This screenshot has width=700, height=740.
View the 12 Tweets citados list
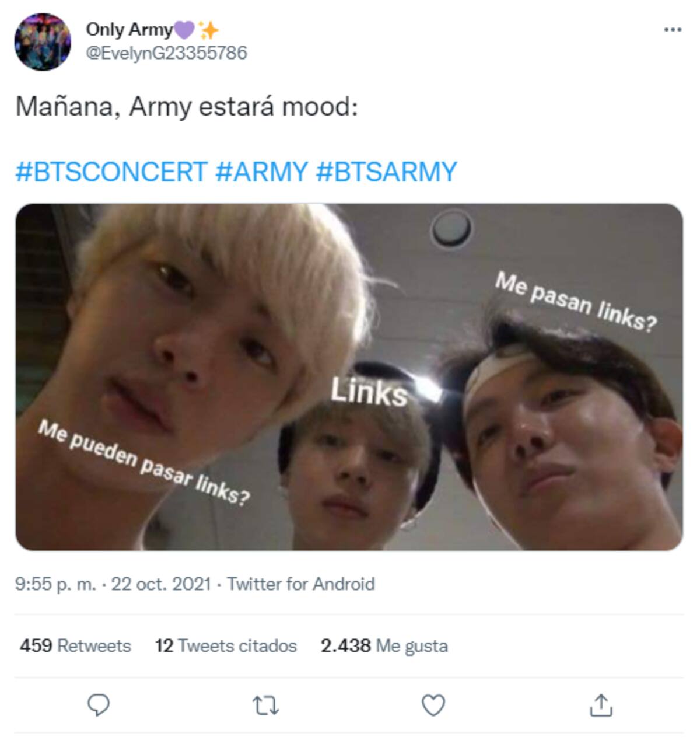pos(226,646)
